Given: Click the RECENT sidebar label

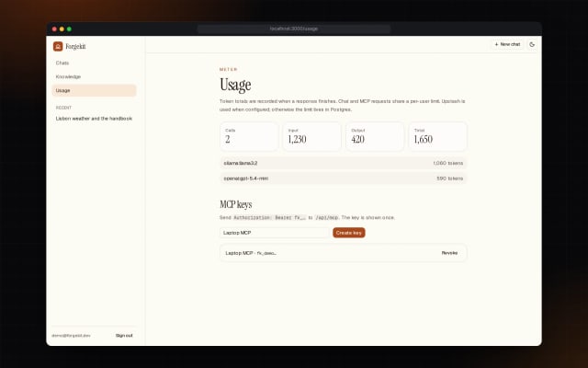Looking at the screenshot, I should [63, 108].
